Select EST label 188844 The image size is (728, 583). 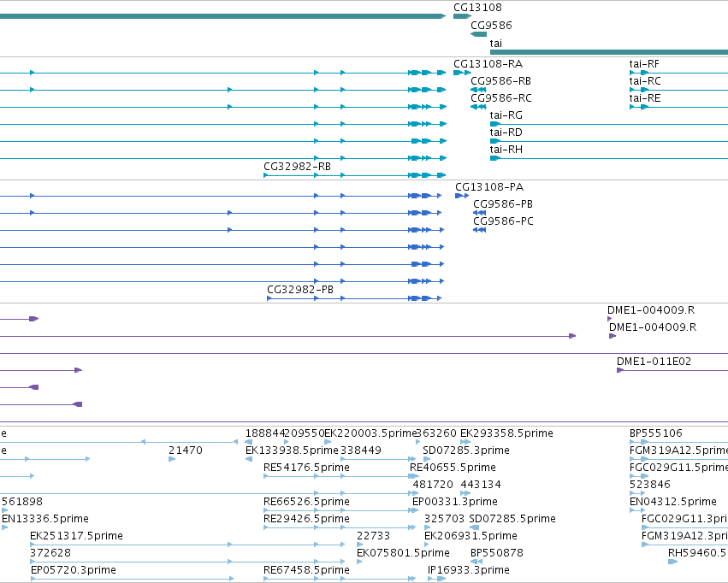(264, 433)
